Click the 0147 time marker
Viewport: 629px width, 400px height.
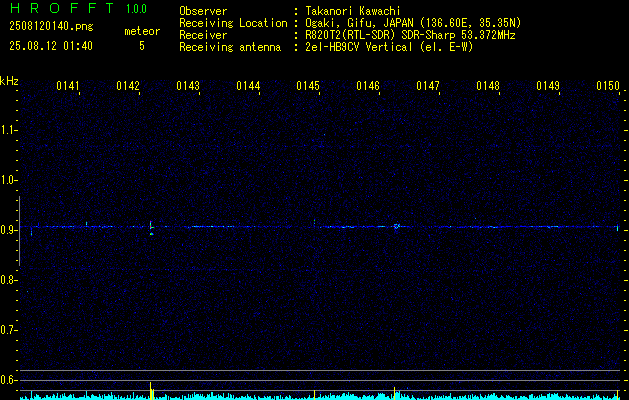coord(428,85)
